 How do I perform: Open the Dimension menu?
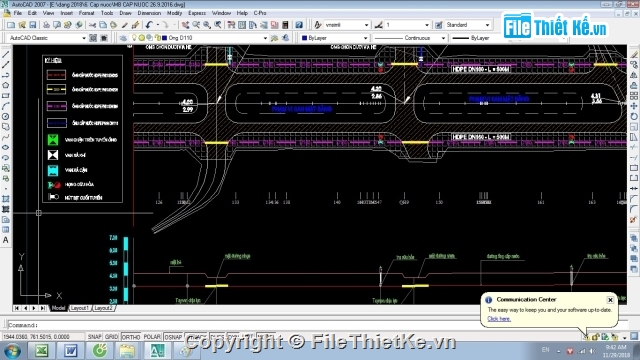coord(149,13)
